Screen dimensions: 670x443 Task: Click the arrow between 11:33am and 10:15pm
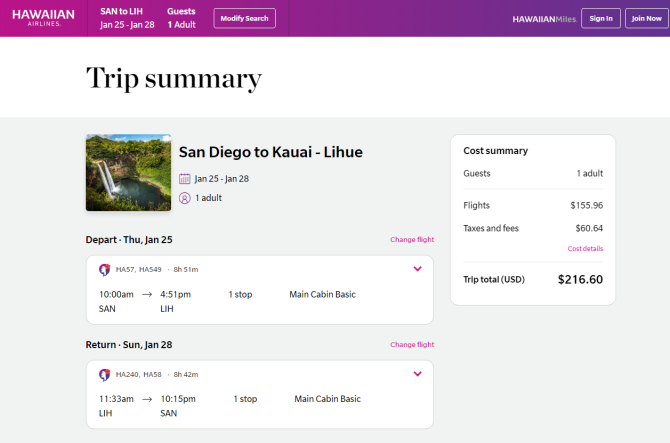(147, 399)
